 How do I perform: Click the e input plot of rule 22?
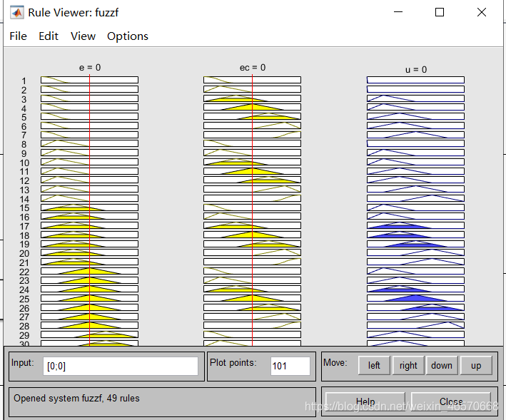pos(89,271)
